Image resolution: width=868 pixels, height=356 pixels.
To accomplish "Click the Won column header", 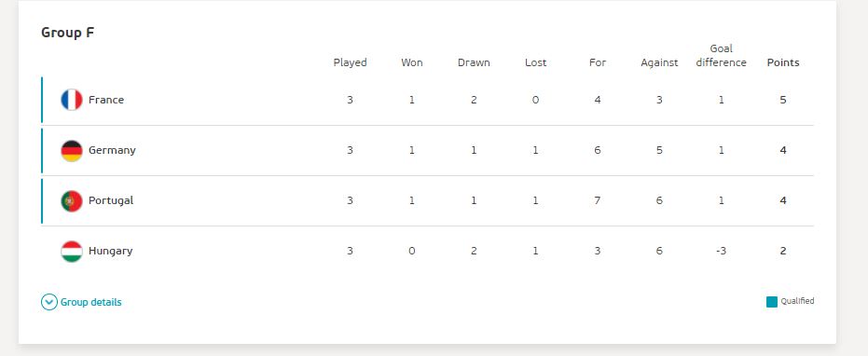I will 412,62.
